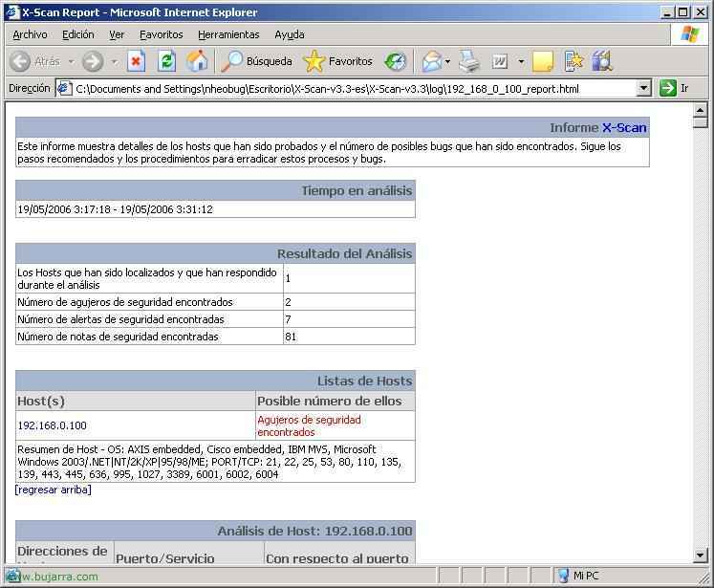Click the Atrás back arrow button
The image size is (714, 588).
(35, 61)
